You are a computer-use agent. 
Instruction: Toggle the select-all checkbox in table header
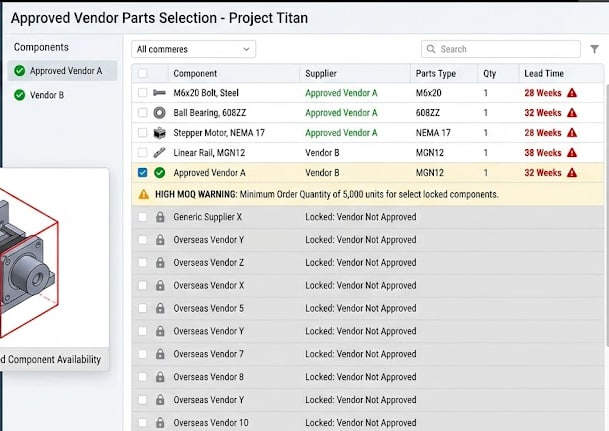point(143,73)
